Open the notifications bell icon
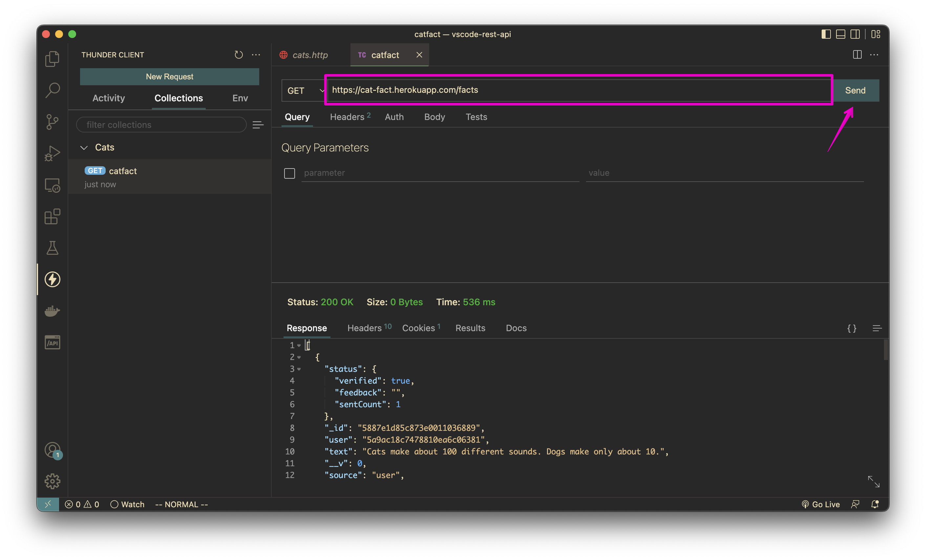This screenshot has width=926, height=560. coord(874,504)
